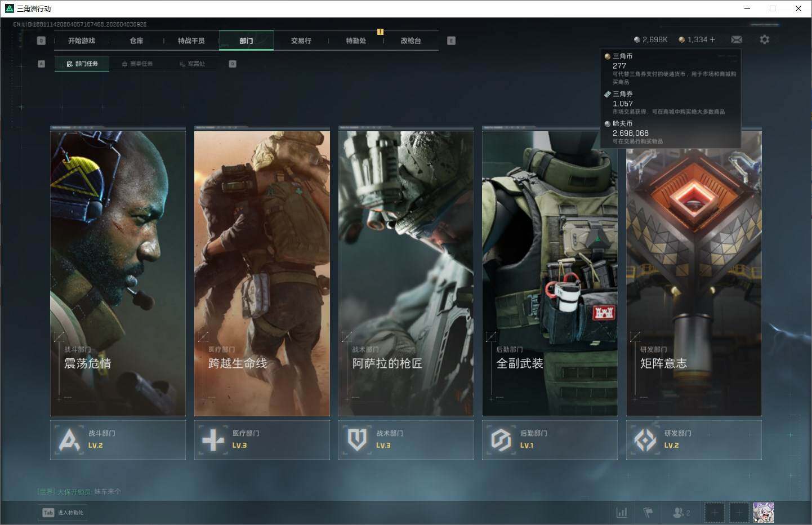Click the 研发部门 LV.2 department icon
Image resolution: width=812 pixels, height=525 pixels.
[x=645, y=440]
